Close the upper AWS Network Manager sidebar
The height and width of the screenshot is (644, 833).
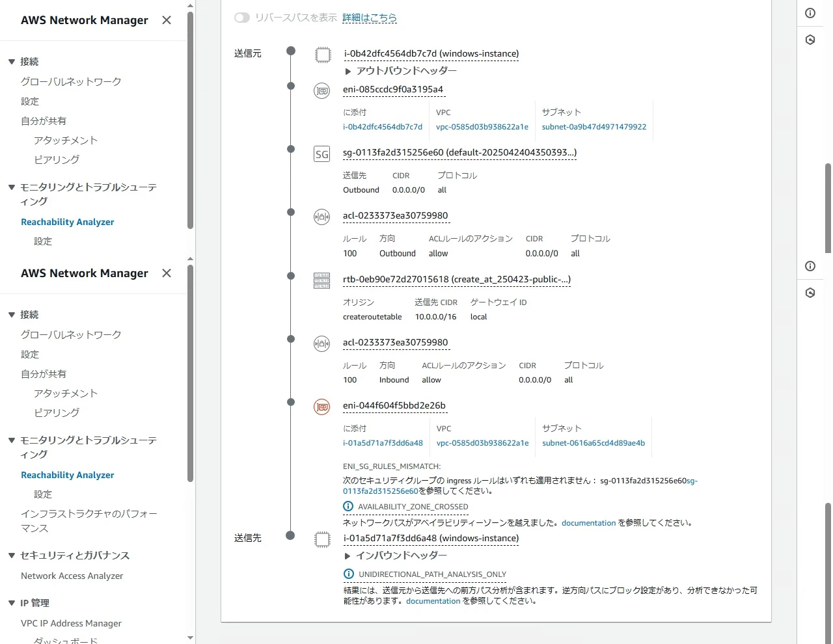[x=167, y=20]
